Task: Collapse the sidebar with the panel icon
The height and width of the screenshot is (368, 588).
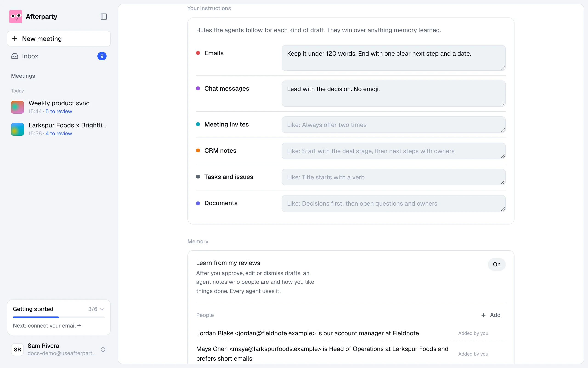Action: pos(104,17)
